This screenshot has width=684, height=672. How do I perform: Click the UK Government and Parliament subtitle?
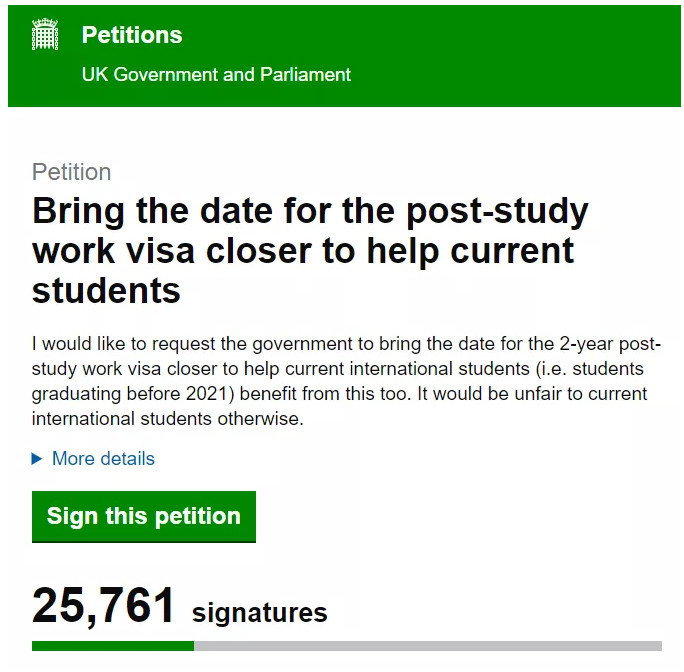pos(216,75)
